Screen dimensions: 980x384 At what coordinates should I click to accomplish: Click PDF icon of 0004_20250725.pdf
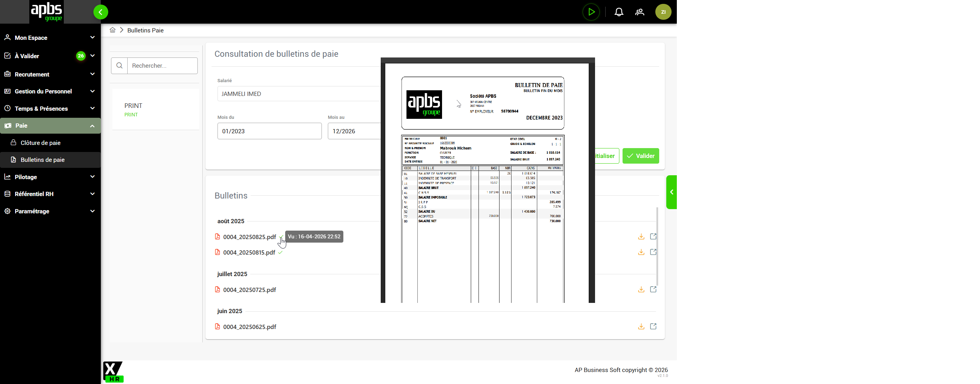[x=217, y=289]
